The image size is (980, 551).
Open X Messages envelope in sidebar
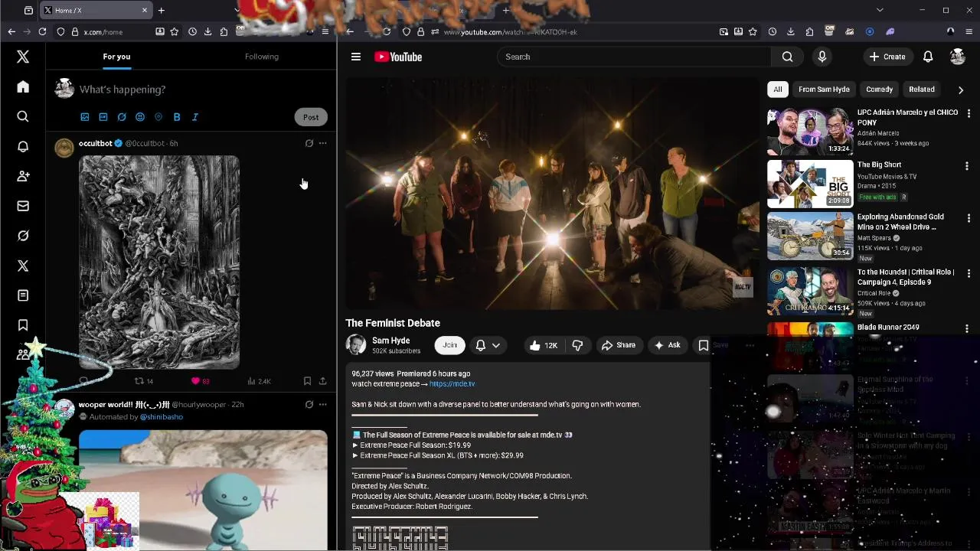[23, 206]
